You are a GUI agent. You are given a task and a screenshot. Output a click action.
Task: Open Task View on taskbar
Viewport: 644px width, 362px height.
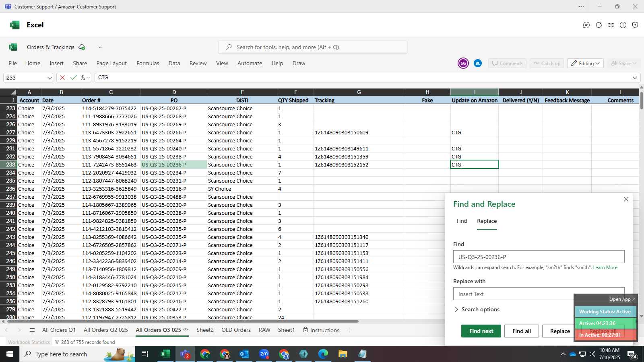click(145, 354)
